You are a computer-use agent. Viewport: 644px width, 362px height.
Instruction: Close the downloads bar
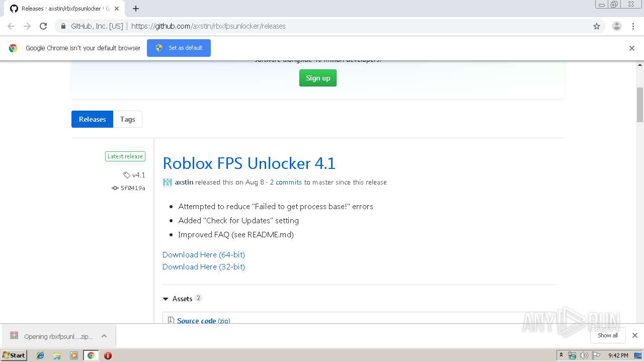[634, 335]
